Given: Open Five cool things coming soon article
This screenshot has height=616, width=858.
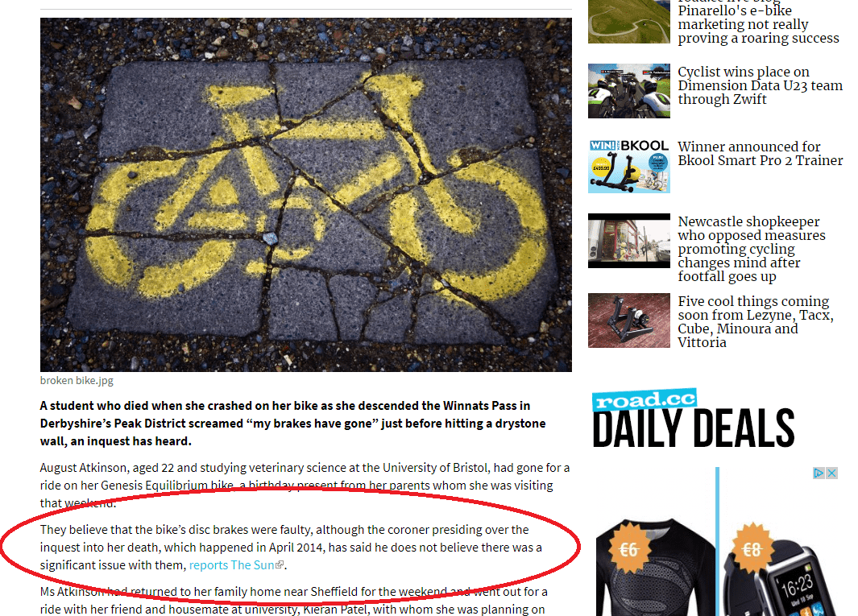Looking at the screenshot, I should pos(756,321).
